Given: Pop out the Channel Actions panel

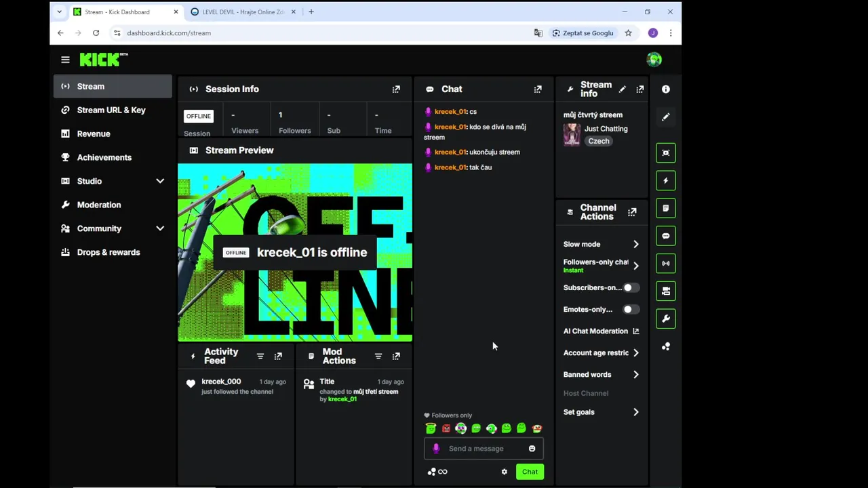Looking at the screenshot, I should 632,212.
